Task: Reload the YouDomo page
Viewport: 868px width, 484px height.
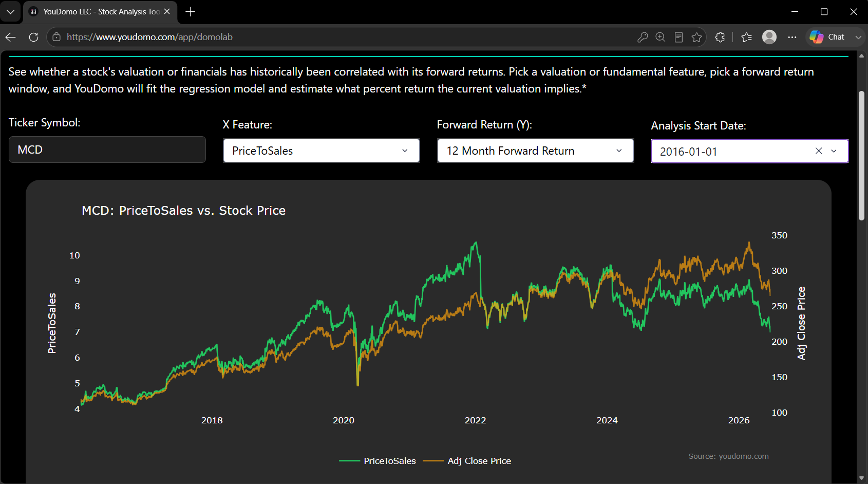Action: 33,37
